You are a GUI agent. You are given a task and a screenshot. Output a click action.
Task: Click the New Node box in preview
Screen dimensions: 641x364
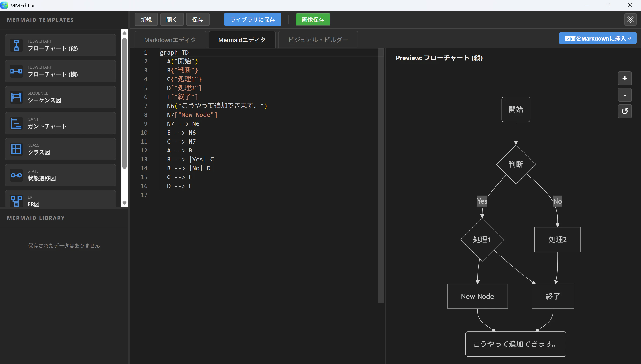pyautogui.click(x=477, y=297)
